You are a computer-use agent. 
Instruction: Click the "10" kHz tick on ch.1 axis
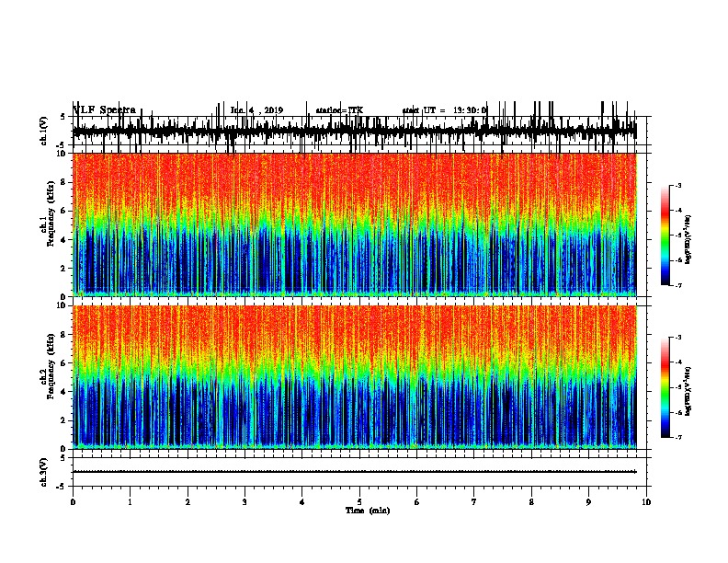point(63,154)
